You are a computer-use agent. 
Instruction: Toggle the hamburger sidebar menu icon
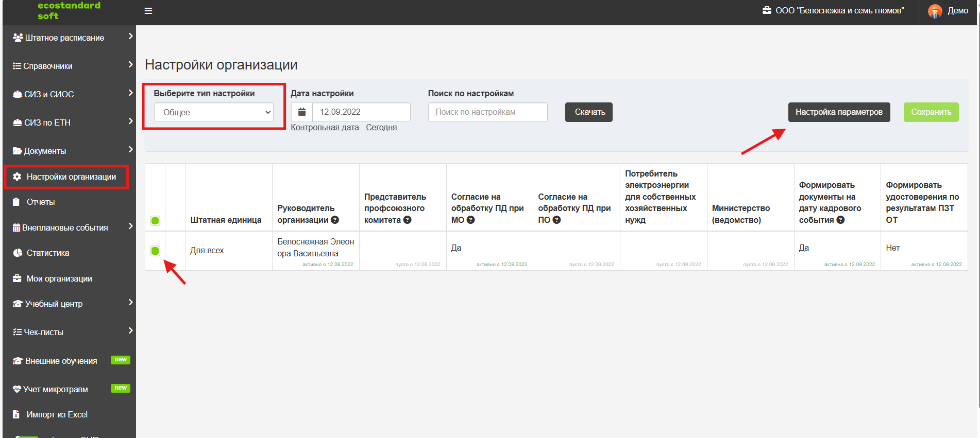pyautogui.click(x=148, y=11)
